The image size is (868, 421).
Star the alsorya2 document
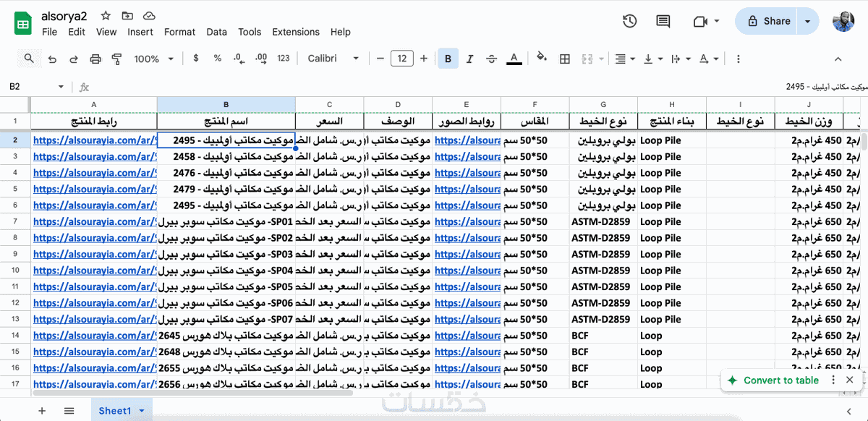point(106,15)
